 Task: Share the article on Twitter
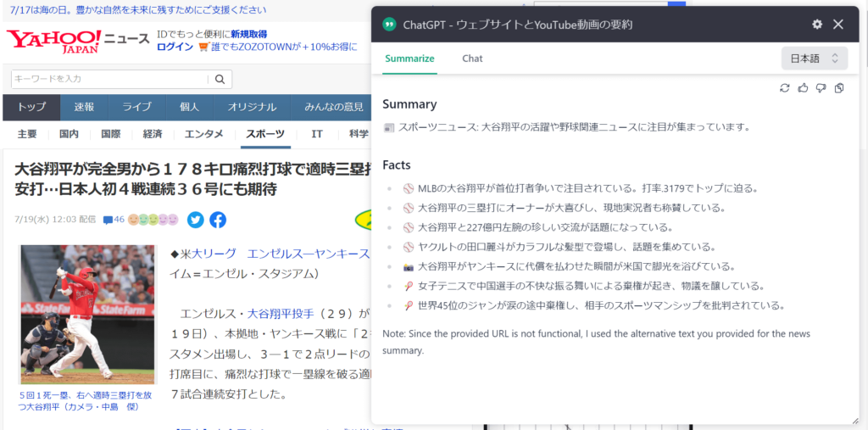click(x=196, y=220)
